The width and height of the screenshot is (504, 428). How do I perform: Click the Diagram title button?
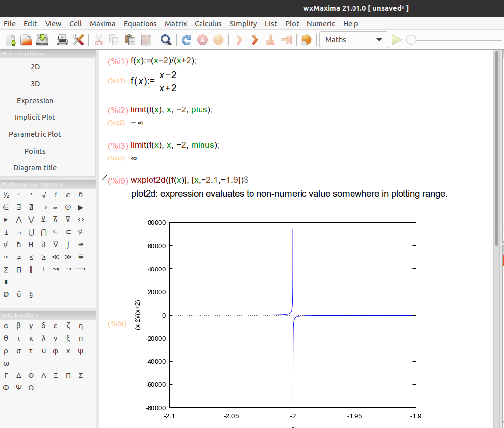pyautogui.click(x=35, y=168)
